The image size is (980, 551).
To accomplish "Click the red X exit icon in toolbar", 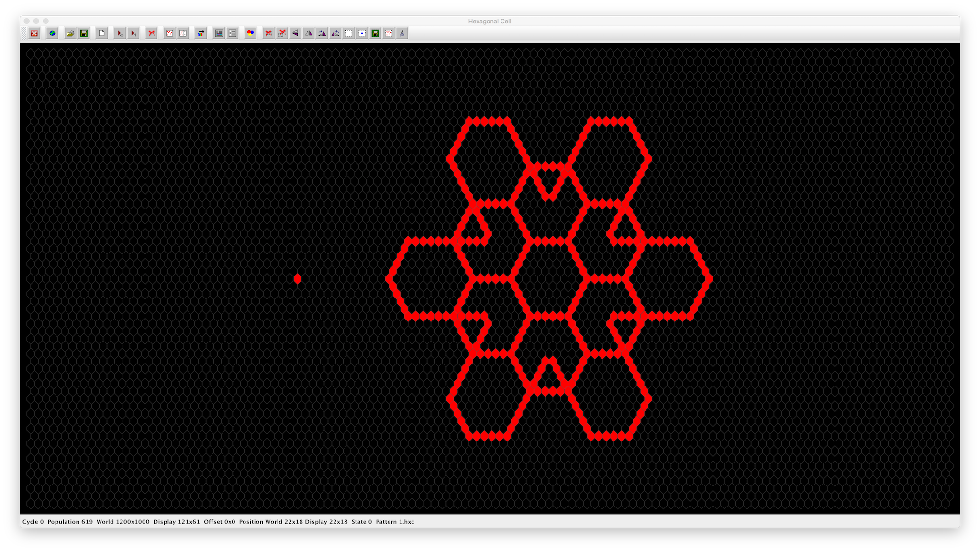I will coord(34,33).
